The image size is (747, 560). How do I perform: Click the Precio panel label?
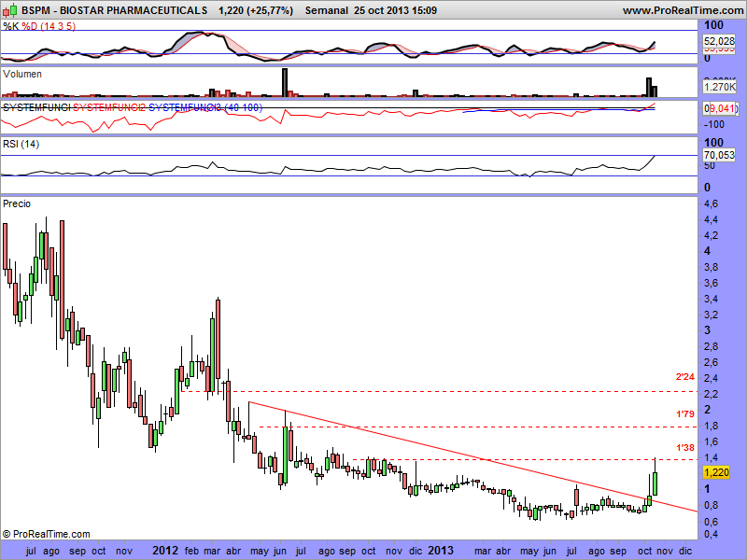pyautogui.click(x=17, y=203)
